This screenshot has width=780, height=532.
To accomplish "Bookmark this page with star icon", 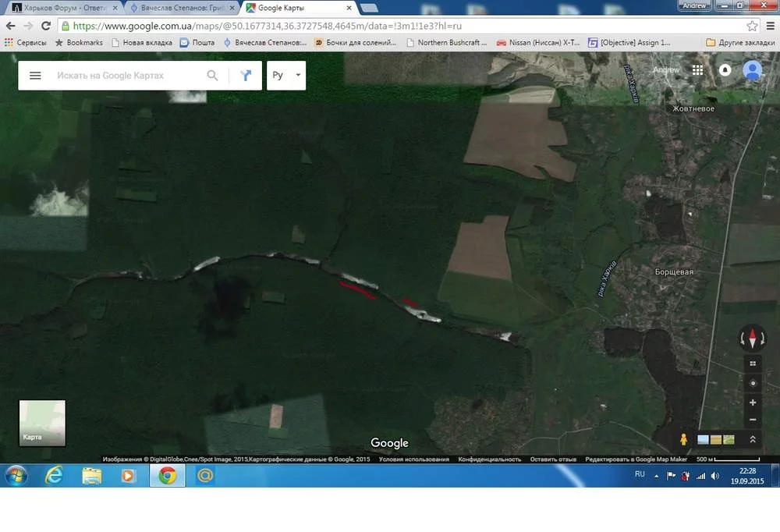I will point(752,26).
